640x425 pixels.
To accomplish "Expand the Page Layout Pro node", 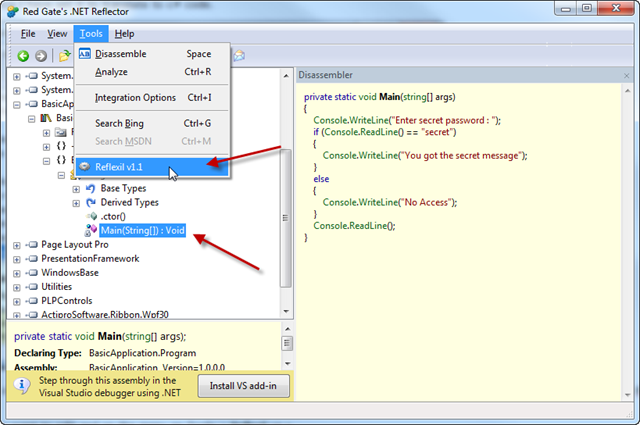I will coord(17,245).
